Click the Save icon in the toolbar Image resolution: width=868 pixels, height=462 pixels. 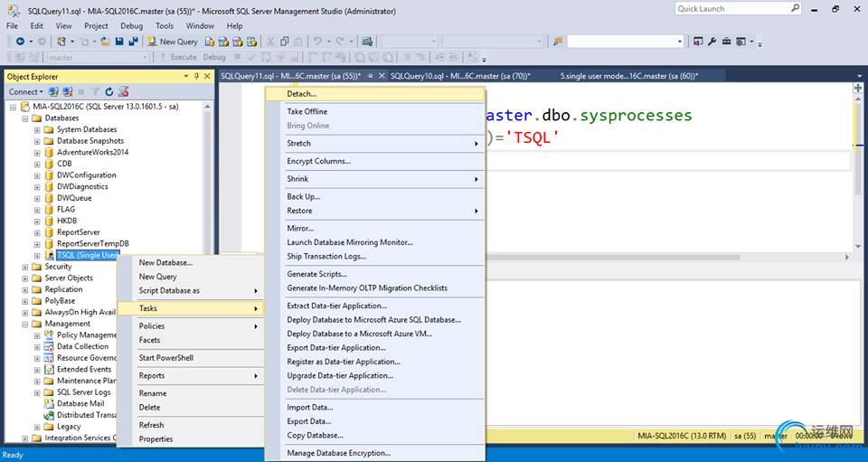[x=118, y=42]
